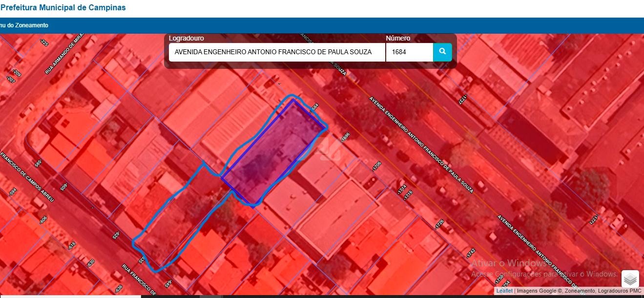Click the Número input containing 1684

click(x=409, y=52)
